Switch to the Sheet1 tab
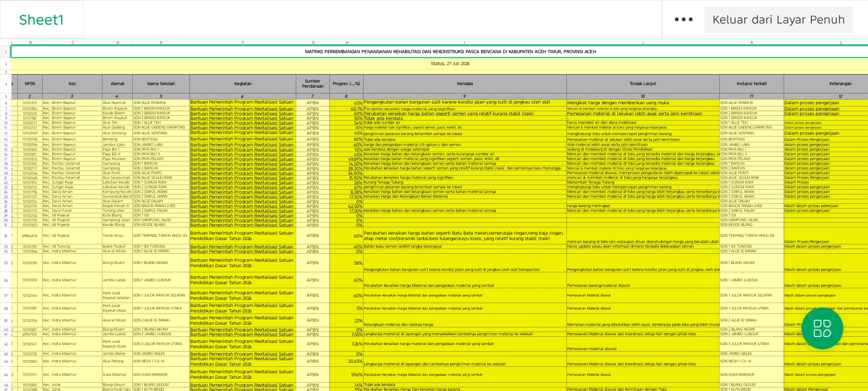 pyautogui.click(x=42, y=20)
